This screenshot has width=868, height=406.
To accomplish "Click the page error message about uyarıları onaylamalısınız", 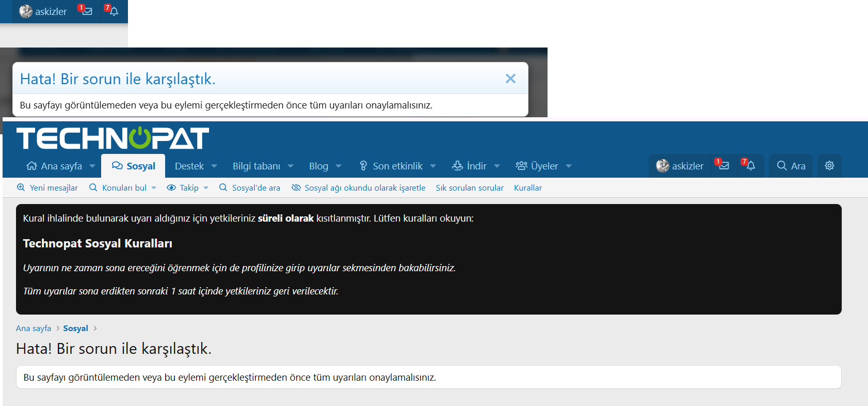I will (230, 377).
